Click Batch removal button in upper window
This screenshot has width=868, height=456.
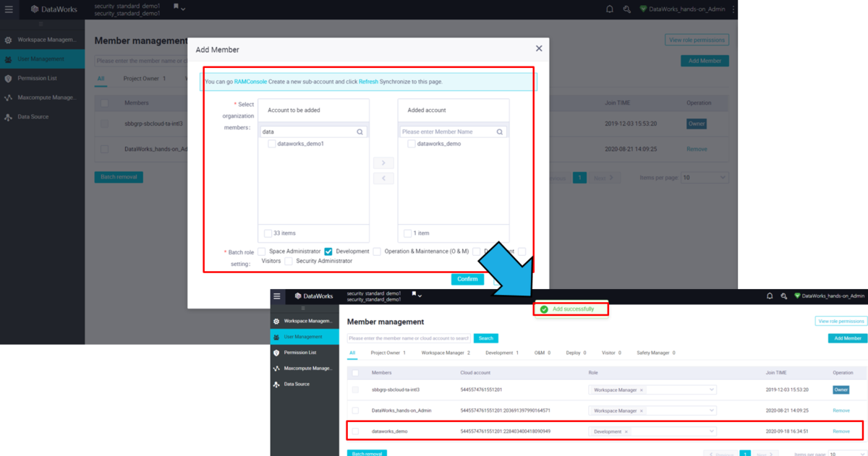click(x=118, y=177)
